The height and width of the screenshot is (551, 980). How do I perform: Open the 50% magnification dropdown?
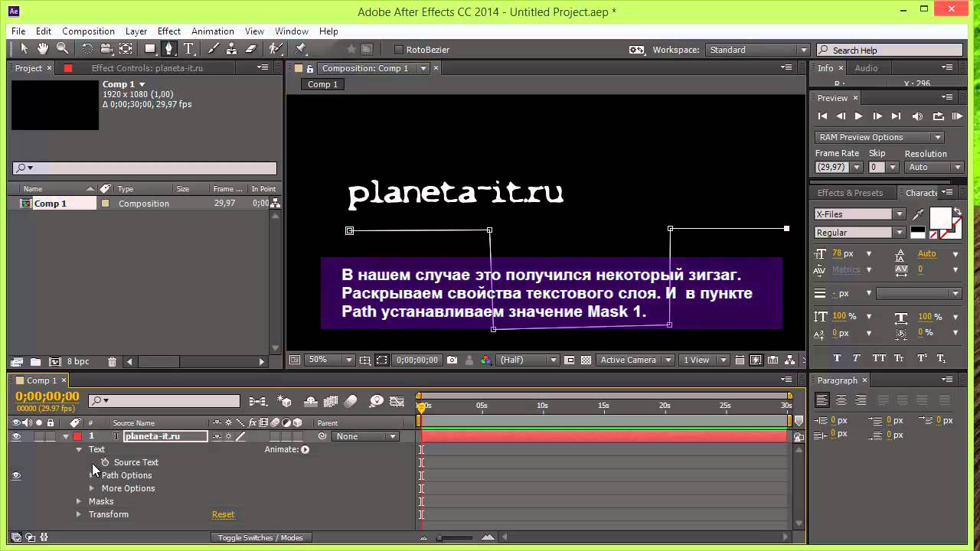click(x=330, y=360)
